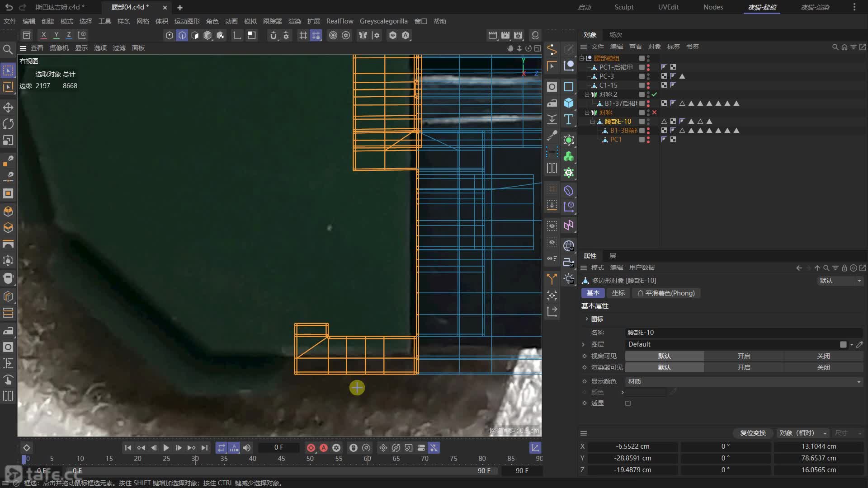Open the 网格 menu
The image size is (868, 488).
(143, 21)
